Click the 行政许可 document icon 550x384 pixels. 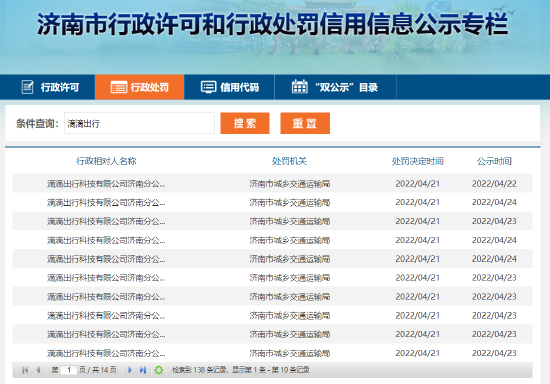tap(27, 87)
